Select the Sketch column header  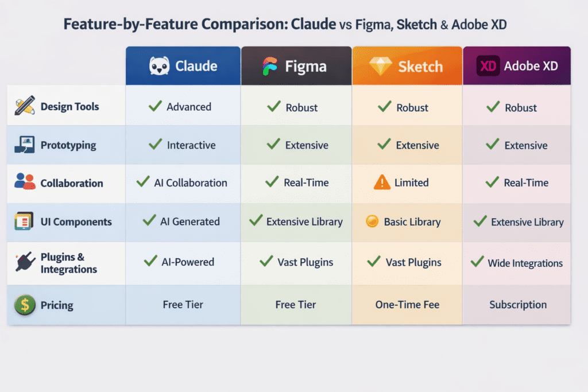coord(407,66)
